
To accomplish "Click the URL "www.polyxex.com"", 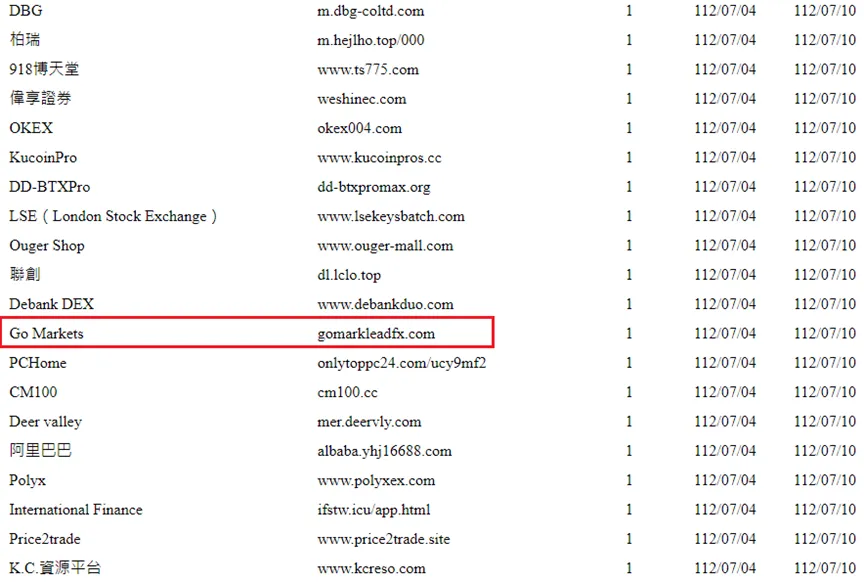I will pos(376,481).
